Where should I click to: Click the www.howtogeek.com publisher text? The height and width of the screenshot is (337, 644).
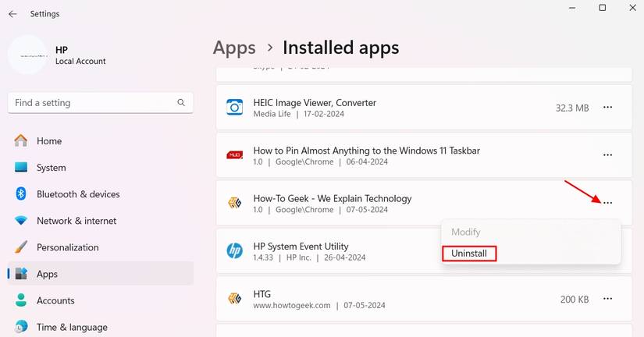point(292,305)
